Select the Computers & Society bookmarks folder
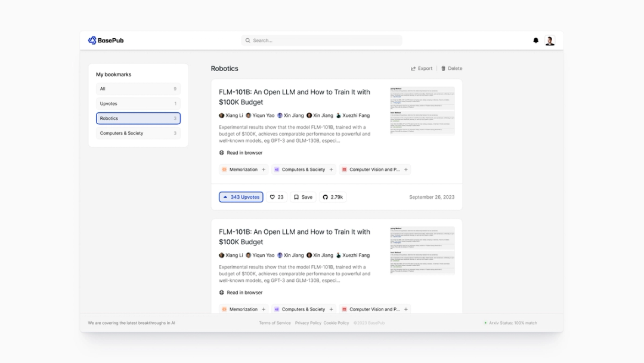The image size is (644, 363). click(x=138, y=133)
